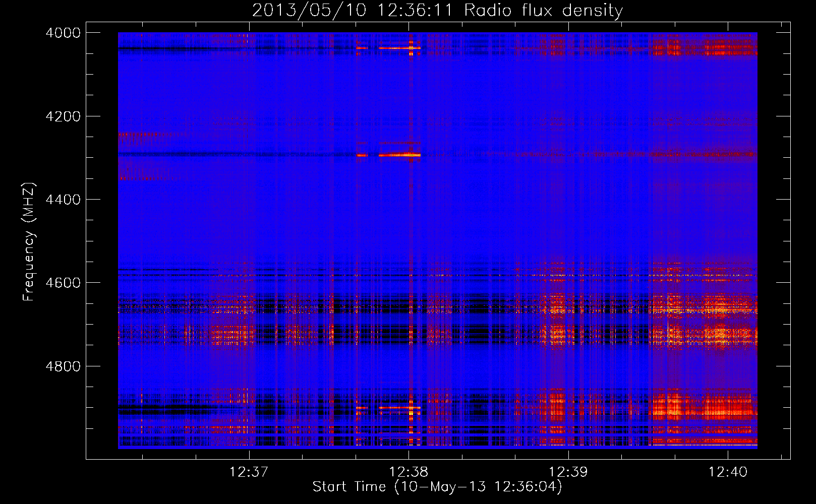Viewport: 816px width, 504px height.
Task: Click the 4200 frequency axis label
Action: tap(63, 116)
